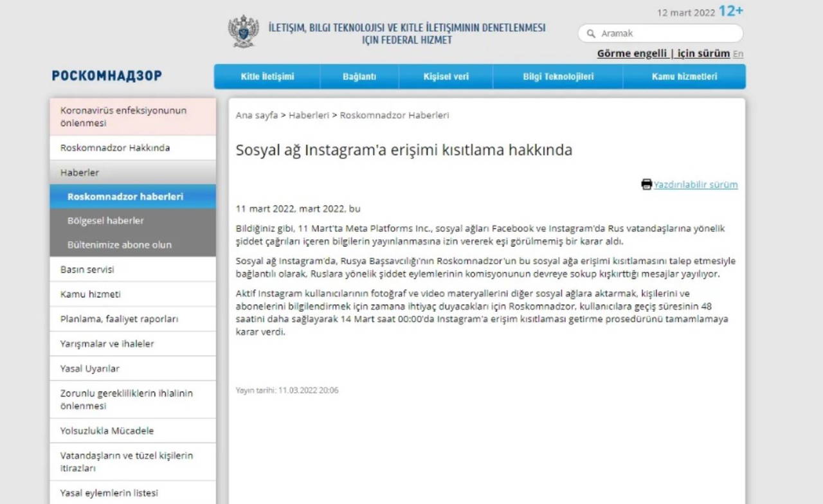The image size is (823, 504).
Task: Open the Bilgi Teknolojileri tab
Action: [557, 76]
